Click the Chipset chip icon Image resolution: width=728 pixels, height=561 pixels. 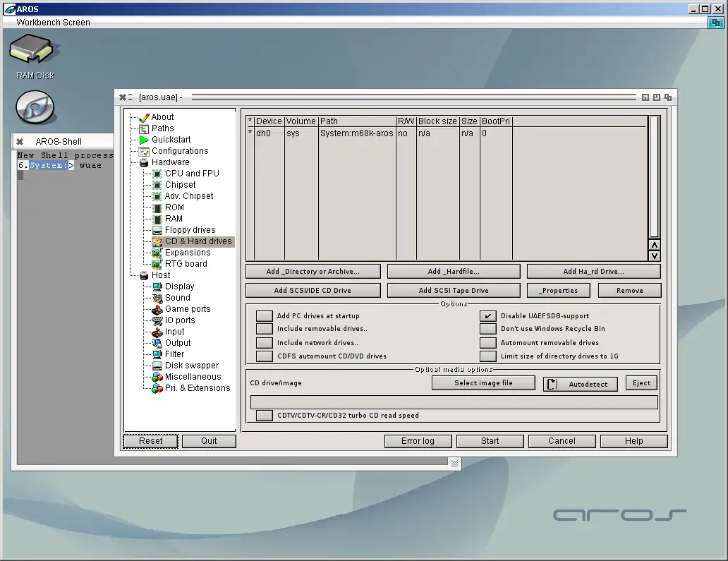(x=157, y=185)
